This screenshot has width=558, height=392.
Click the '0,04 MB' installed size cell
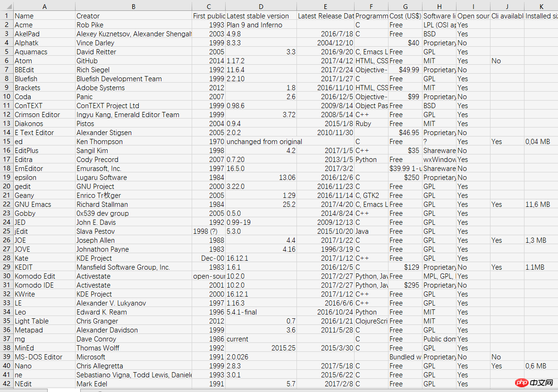coord(541,141)
